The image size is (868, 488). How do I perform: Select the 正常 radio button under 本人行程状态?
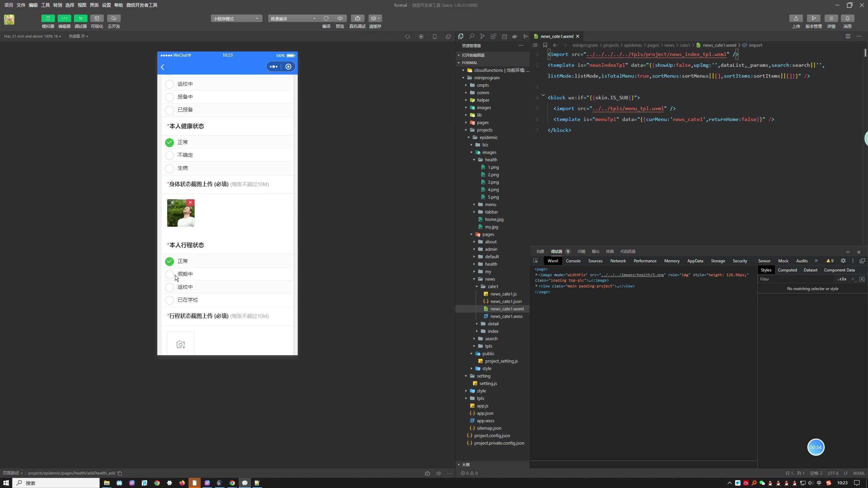pyautogui.click(x=169, y=261)
